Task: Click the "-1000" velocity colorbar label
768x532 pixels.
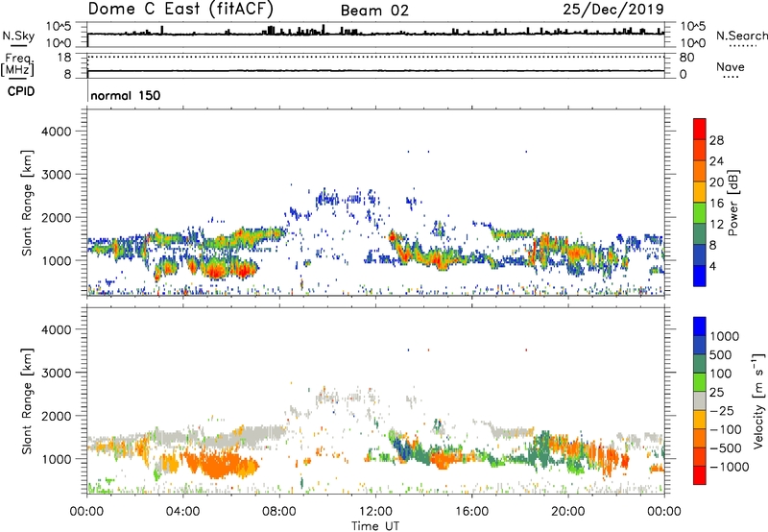Action: pyautogui.click(x=729, y=467)
